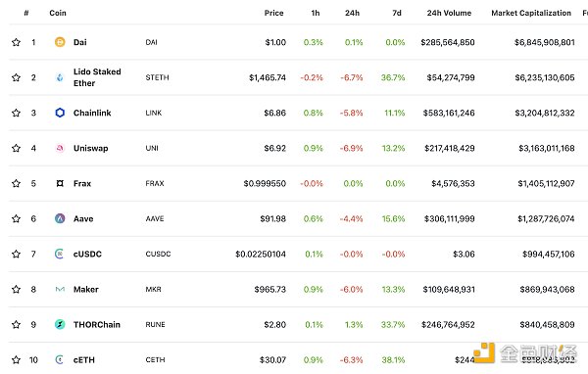Click the Frax coin logo

point(60,183)
